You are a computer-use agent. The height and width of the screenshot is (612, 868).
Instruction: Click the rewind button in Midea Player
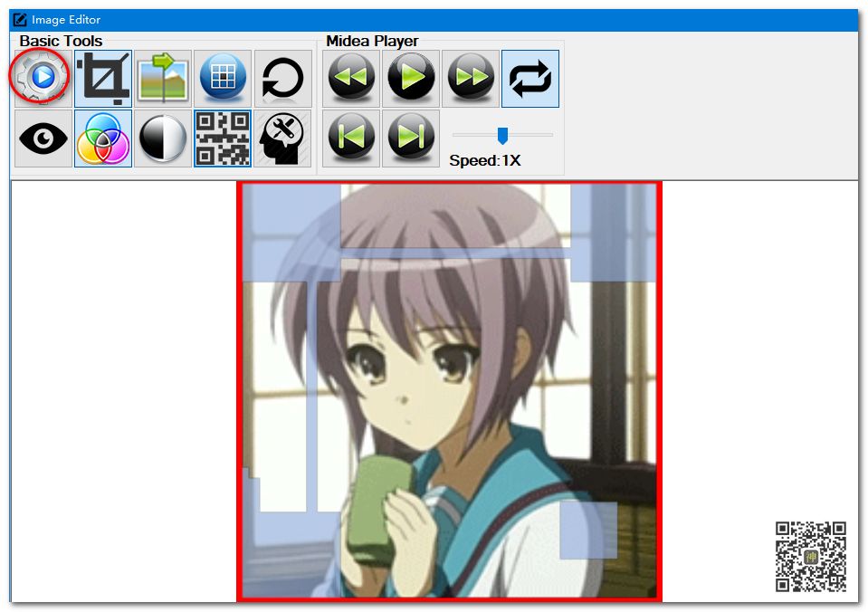[x=351, y=78]
